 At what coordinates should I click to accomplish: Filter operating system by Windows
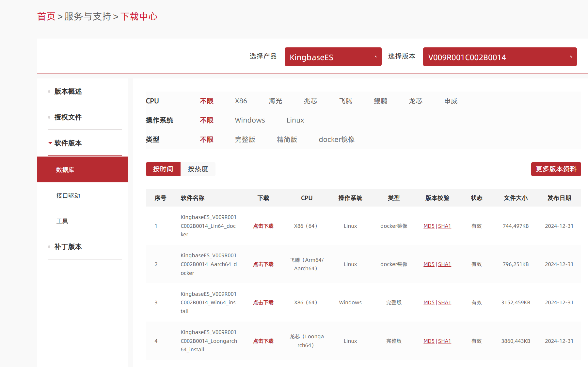point(250,120)
